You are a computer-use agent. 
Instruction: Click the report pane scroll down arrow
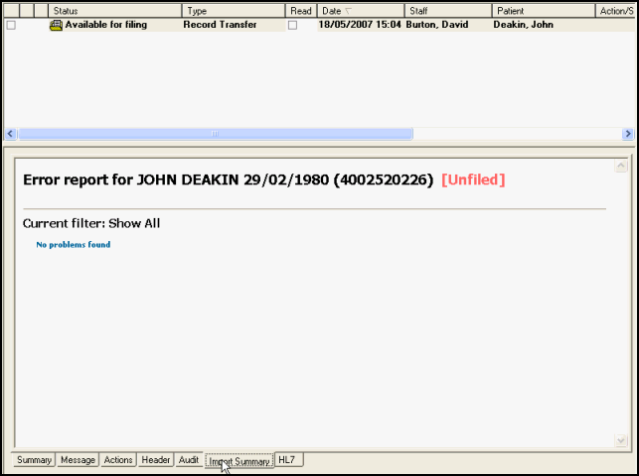click(621, 440)
